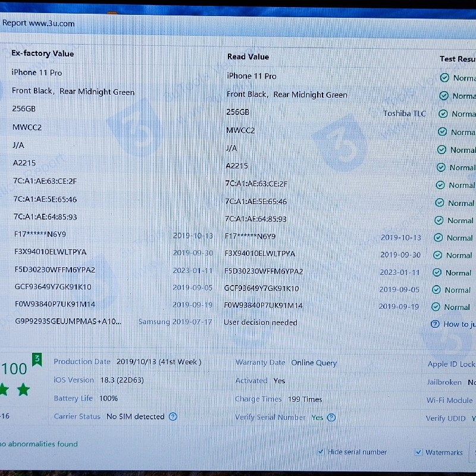476x476 pixels.
Task: Click the Normal checkmark for GCF93649Y7GK91K10 row
Action: tap(436, 290)
